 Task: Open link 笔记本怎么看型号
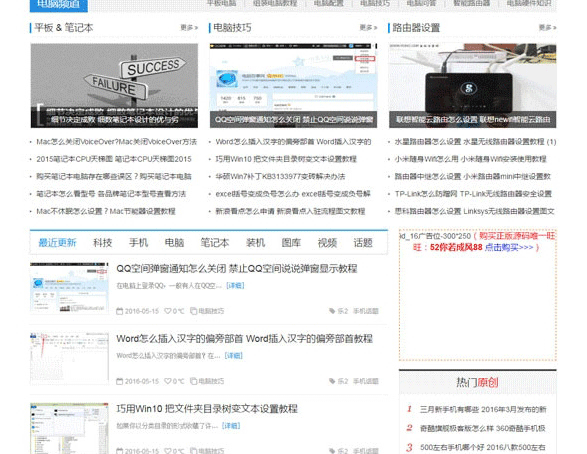pos(111,194)
